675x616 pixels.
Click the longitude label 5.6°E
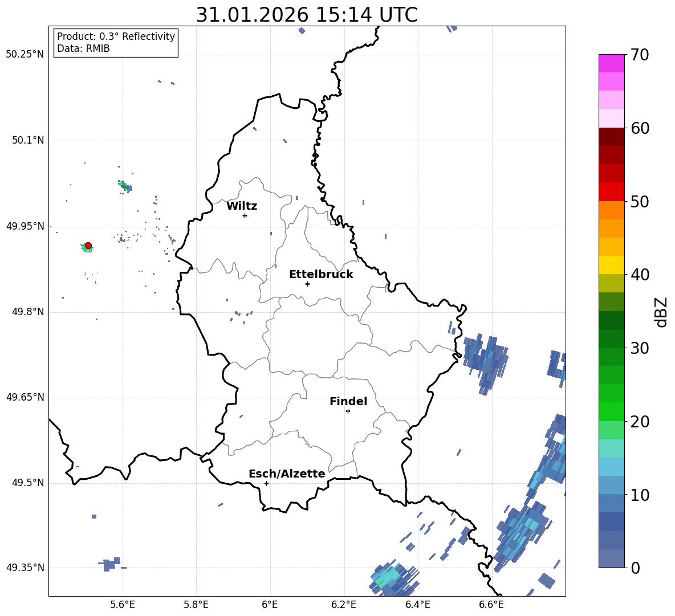pos(123,605)
